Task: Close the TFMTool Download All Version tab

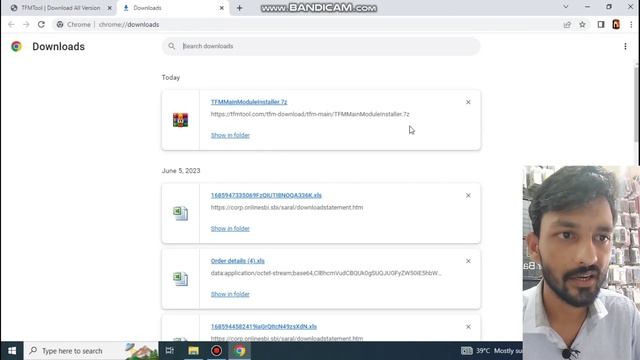Action: [x=109, y=8]
